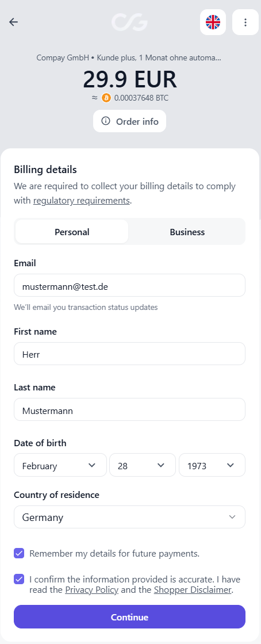
Task: Open the Privacy Policy link
Action: click(92, 590)
